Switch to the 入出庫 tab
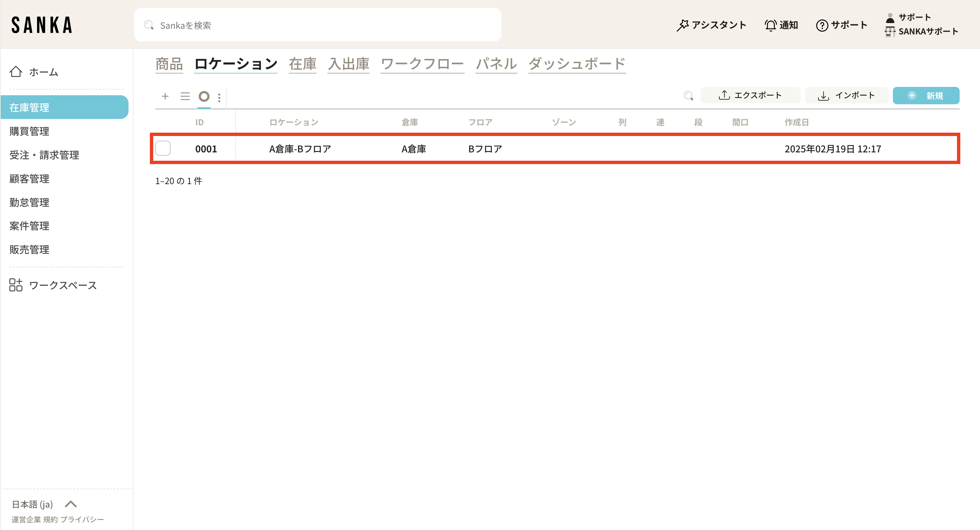980x530 pixels. point(348,63)
